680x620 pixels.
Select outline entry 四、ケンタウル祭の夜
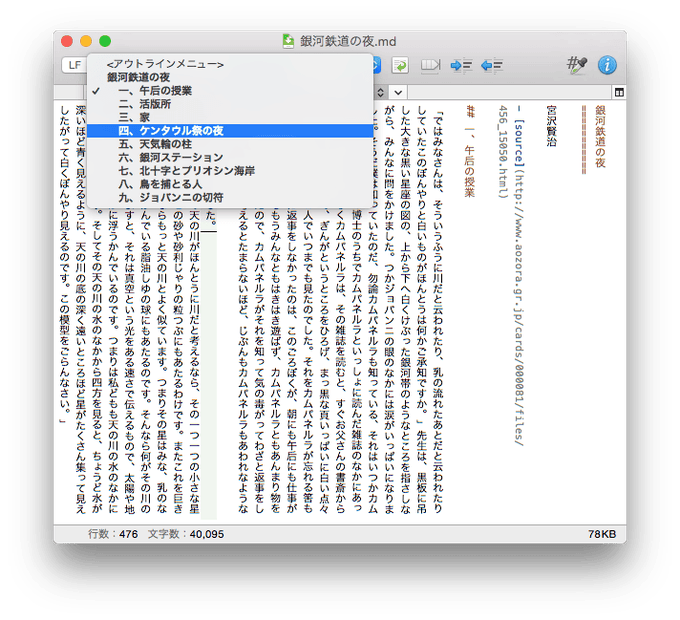tap(230, 131)
